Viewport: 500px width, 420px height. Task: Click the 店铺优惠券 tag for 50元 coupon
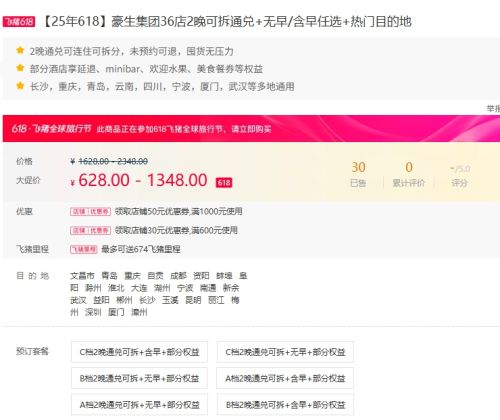[90, 212]
